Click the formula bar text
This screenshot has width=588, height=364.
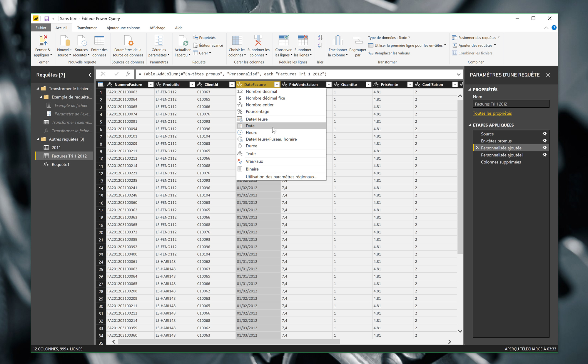232,74
